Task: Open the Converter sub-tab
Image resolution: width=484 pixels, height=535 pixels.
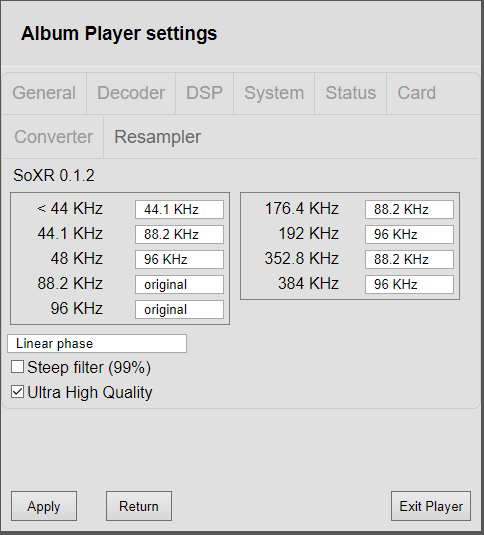Action: point(54,137)
